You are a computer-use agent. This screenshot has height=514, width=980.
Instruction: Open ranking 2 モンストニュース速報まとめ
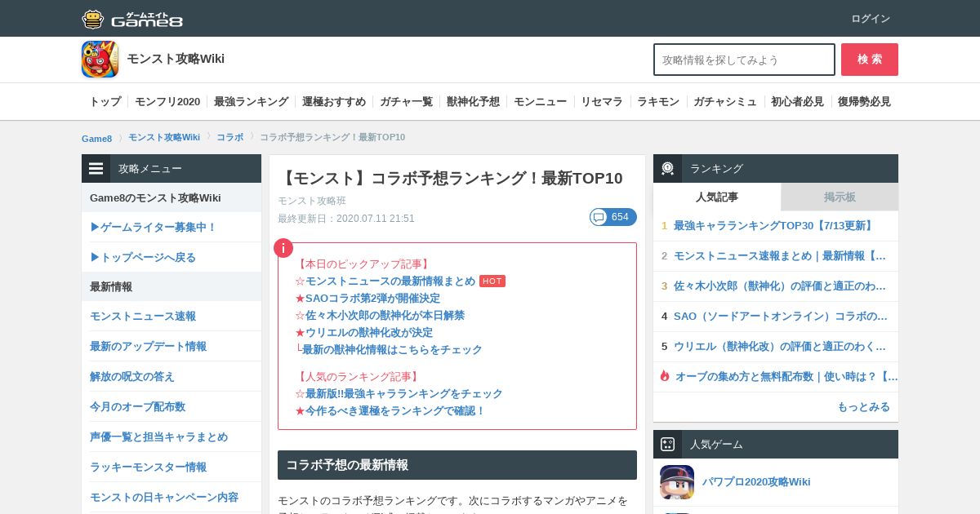click(780, 256)
